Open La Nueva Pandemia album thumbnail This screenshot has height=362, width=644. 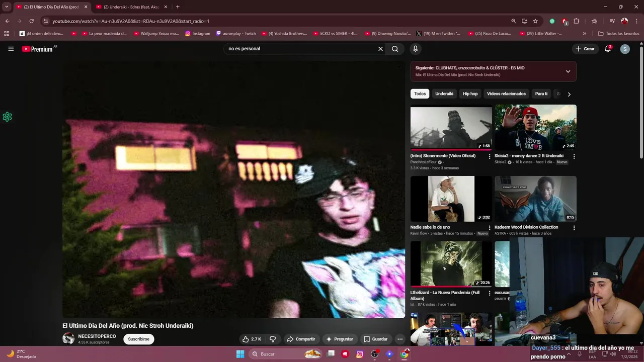pyautogui.click(x=451, y=264)
